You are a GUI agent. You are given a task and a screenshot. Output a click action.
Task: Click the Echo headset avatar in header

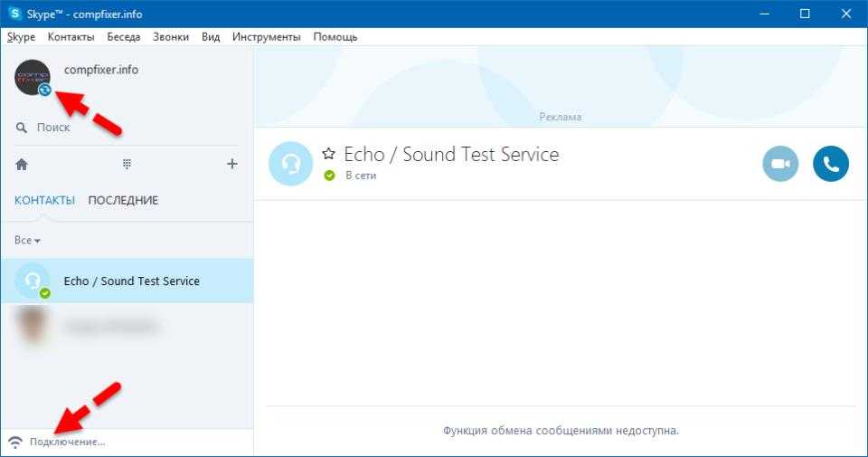click(290, 164)
